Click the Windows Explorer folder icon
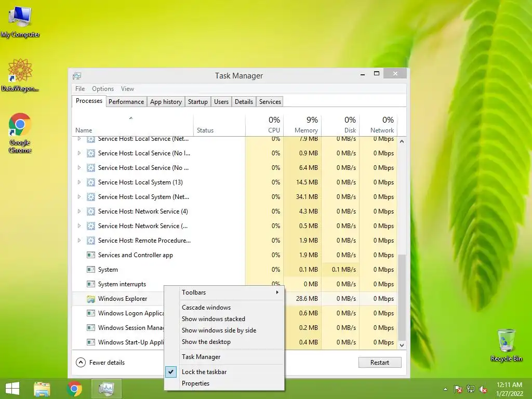This screenshot has height=399, width=532. point(90,299)
